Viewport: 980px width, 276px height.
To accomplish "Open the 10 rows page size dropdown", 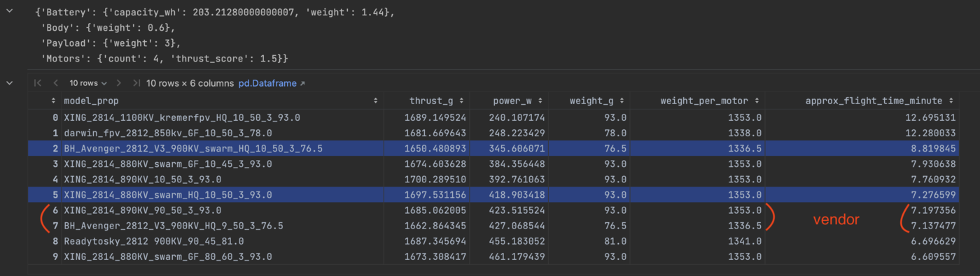I will pos(88,83).
